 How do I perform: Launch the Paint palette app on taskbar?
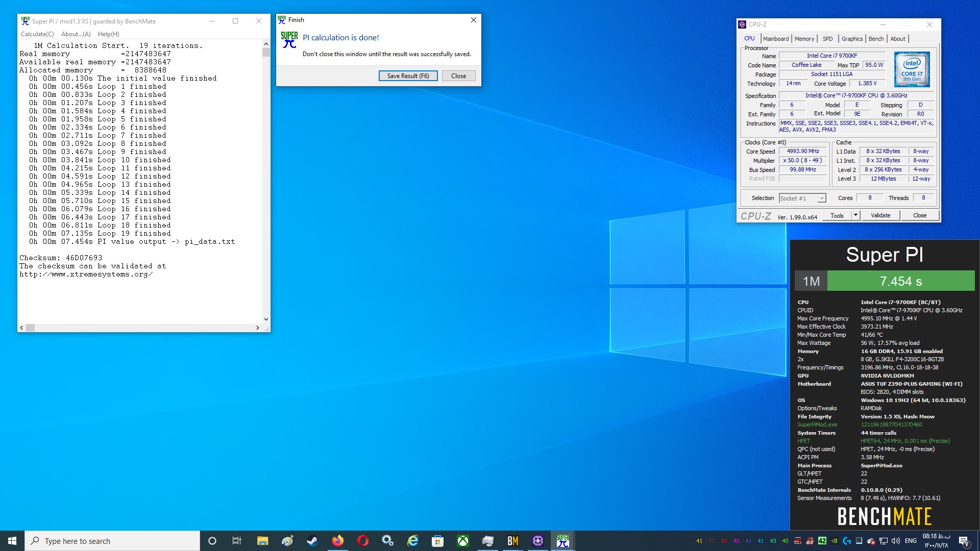click(287, 541)
